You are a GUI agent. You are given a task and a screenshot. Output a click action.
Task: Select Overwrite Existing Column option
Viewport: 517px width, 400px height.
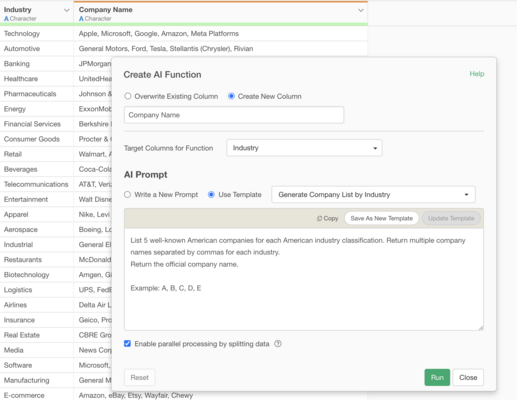pos(128,96)
